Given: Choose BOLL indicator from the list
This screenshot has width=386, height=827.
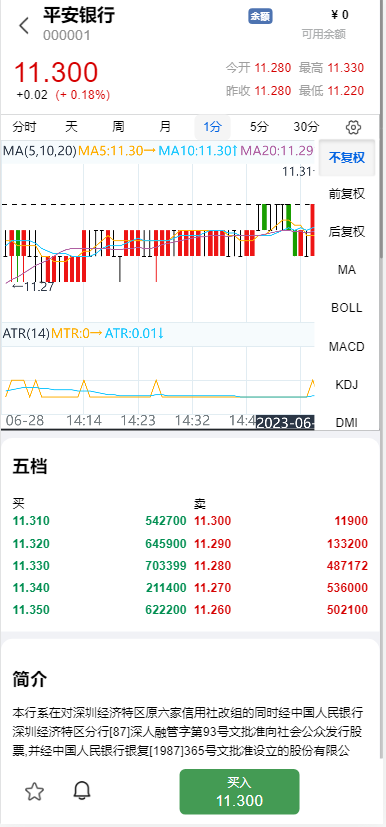Looking at the screenshot, I should [x=347, y=308].
